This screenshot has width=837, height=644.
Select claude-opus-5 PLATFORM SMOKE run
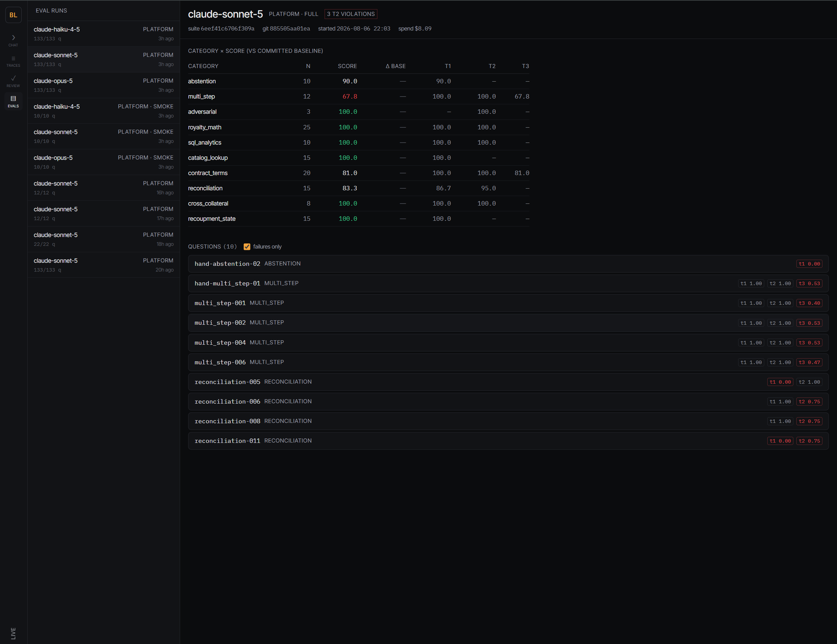click(104, 162)
